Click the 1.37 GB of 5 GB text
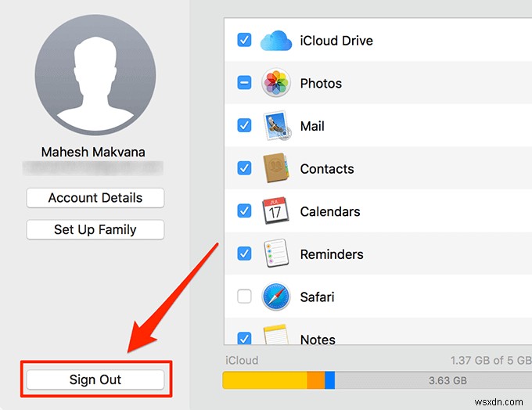Screen dimensions: 532x410 click(491, 360)
